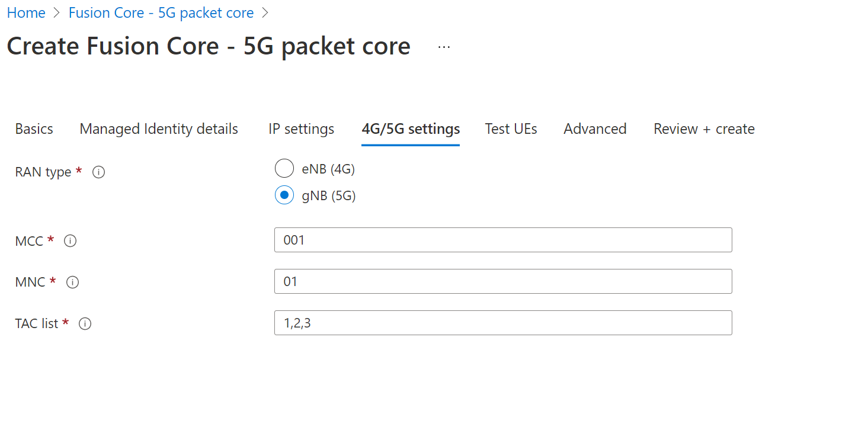
Task: Select the gNB (5G) radio button
Action: coord(284,195)
